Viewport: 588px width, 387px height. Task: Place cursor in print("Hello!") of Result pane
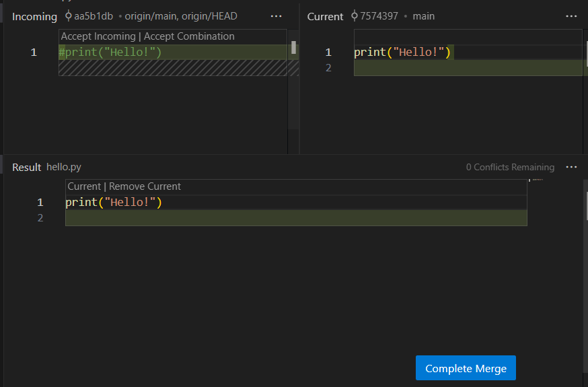[x=114, y=203]
